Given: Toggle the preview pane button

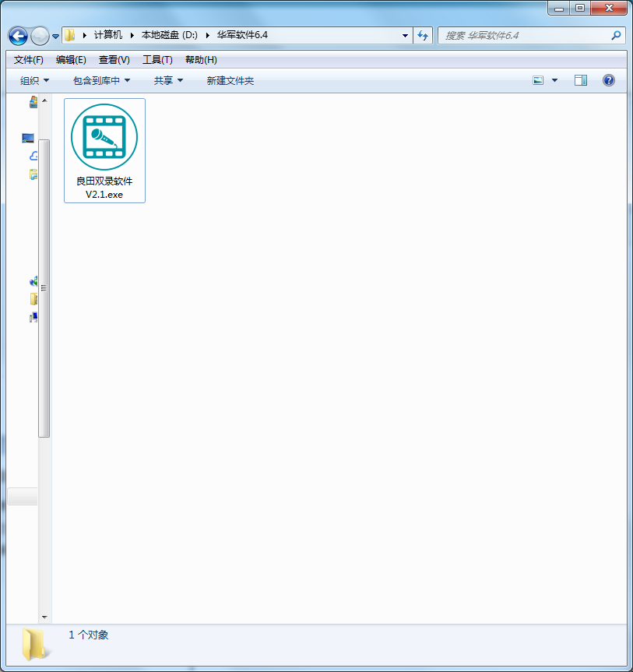Looking at the screenshot, I should [581, 80].
